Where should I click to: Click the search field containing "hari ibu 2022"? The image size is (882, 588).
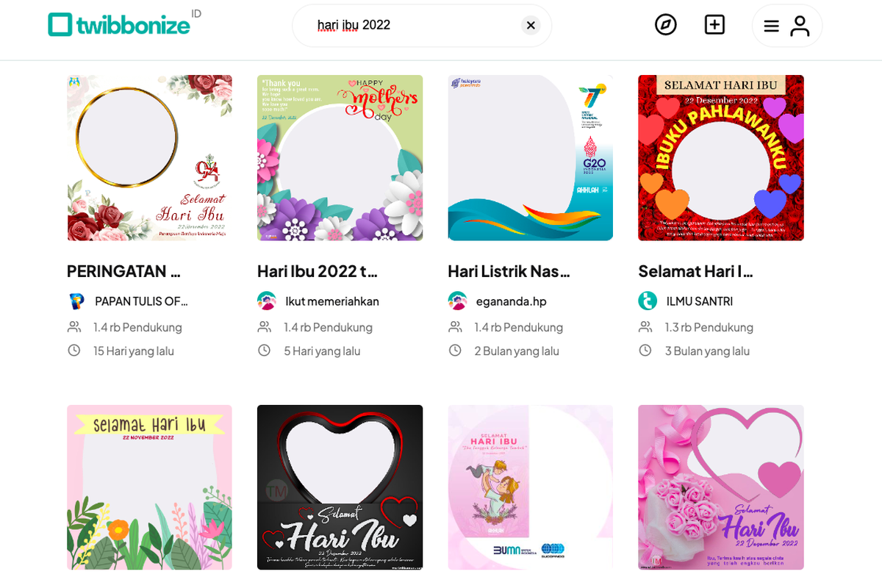coord(412,26)
